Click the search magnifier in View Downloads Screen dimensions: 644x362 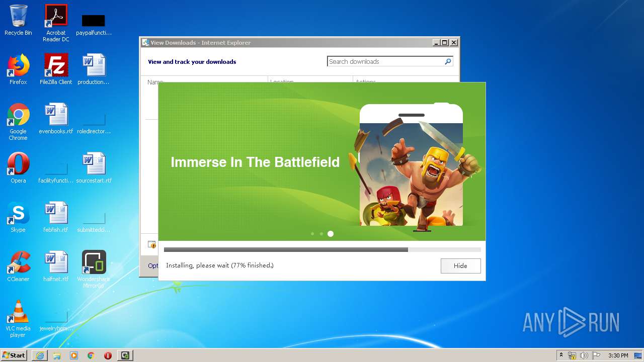click(448, 61)
